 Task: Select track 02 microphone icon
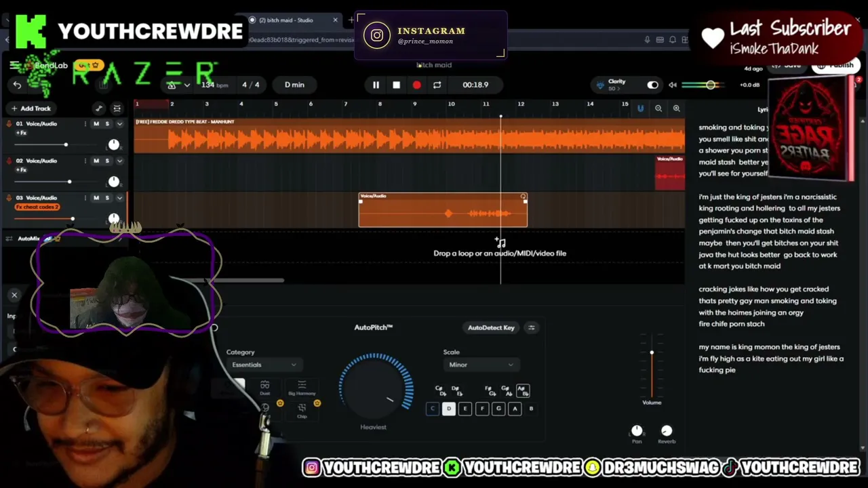coord(9,161)
